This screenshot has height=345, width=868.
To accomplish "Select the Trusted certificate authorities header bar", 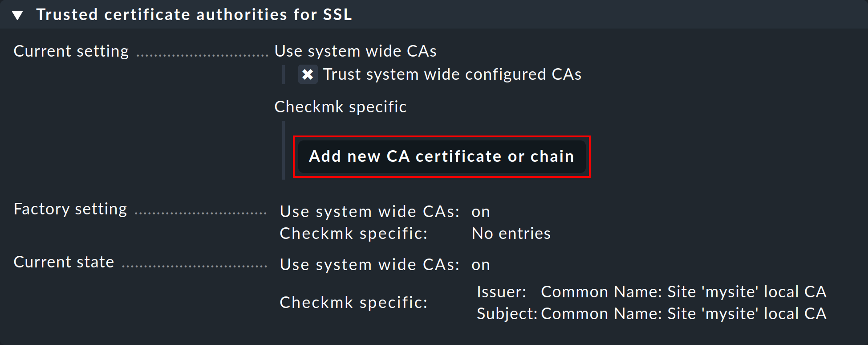I will click(x=195, y=14).
